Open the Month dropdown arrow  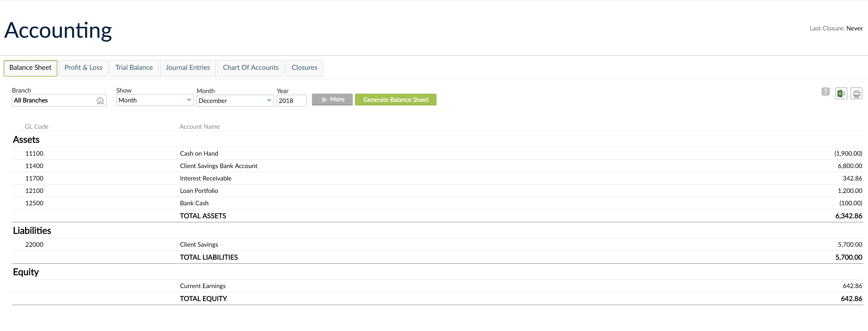(268, 100)
